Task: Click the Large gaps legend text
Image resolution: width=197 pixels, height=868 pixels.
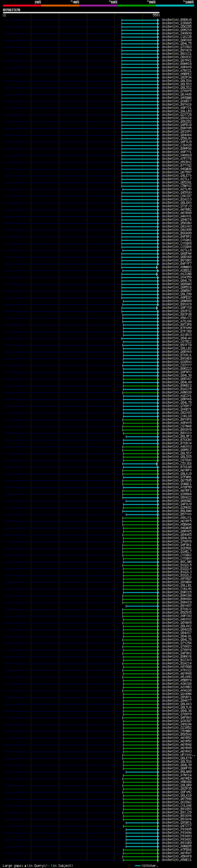Action: pyautogui.click(x=38, y=865)
